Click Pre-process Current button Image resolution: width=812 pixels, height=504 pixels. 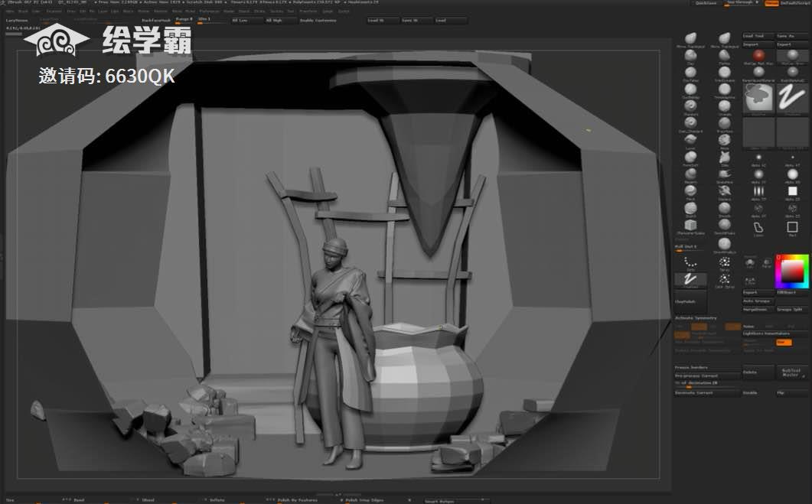click(707, 376)
